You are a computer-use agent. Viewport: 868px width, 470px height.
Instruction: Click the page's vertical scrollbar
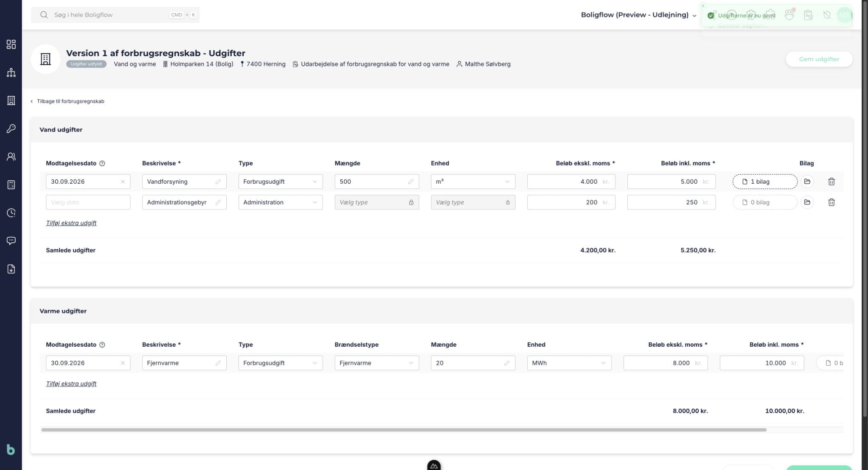coord(865,208)
